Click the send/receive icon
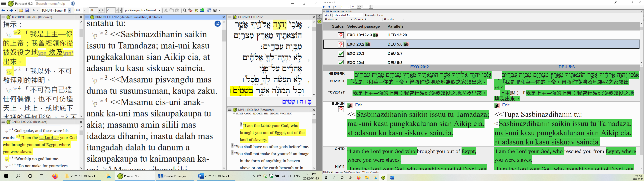This screenshot has height=181, width=644. coord(209,10)
